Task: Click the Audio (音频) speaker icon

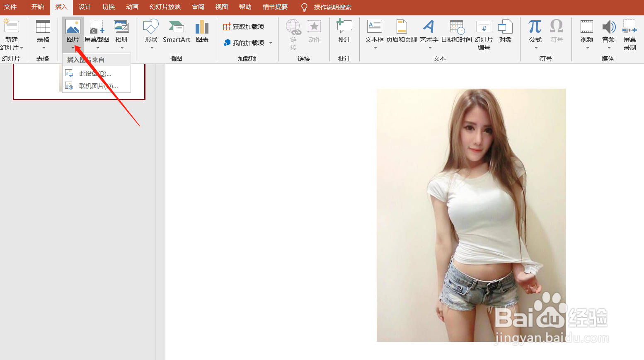Action: (x=608, y=27)
